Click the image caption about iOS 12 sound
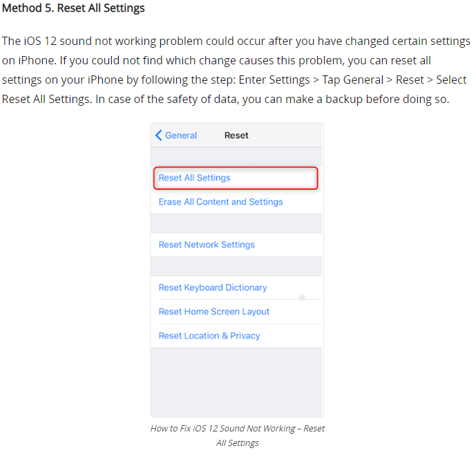The width and height of the screenshot is (476, 464). pyautogui.click(x=238, y=436)
